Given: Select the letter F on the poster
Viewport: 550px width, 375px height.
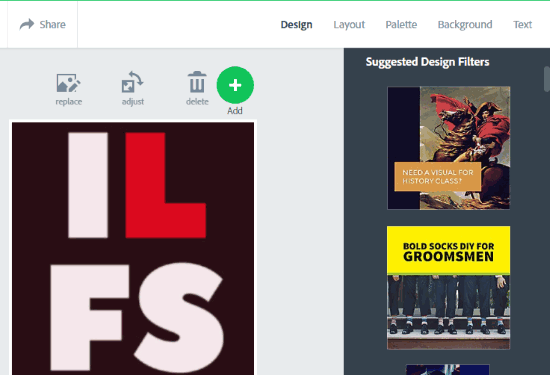Looking at the screenshot, I should (x=89, y=317).
